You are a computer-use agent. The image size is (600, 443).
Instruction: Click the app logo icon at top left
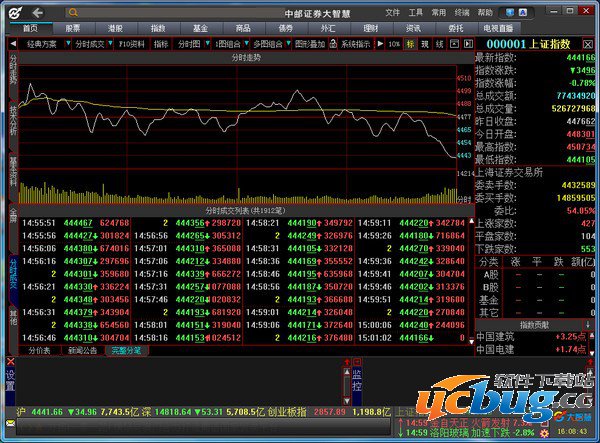click(x=15, y=13)
